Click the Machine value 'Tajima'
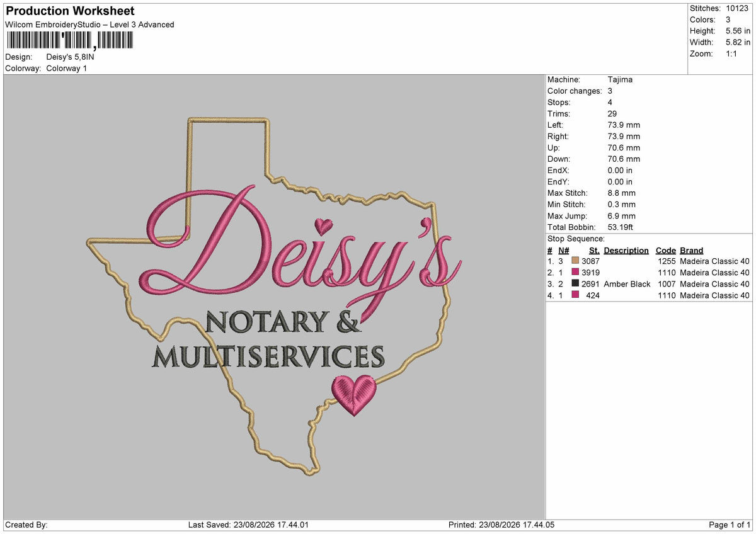This screenshot has height=534, width=756. click(x=620, y=79)
